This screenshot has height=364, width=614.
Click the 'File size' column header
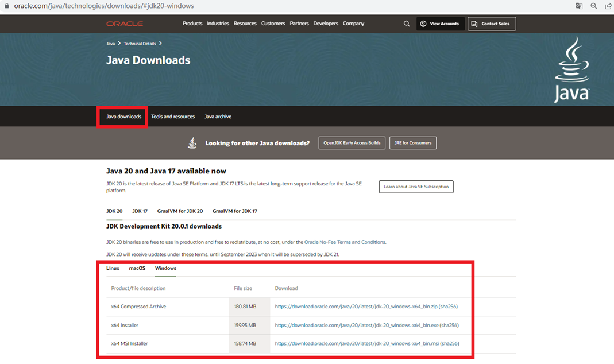(x=243, y=288)
